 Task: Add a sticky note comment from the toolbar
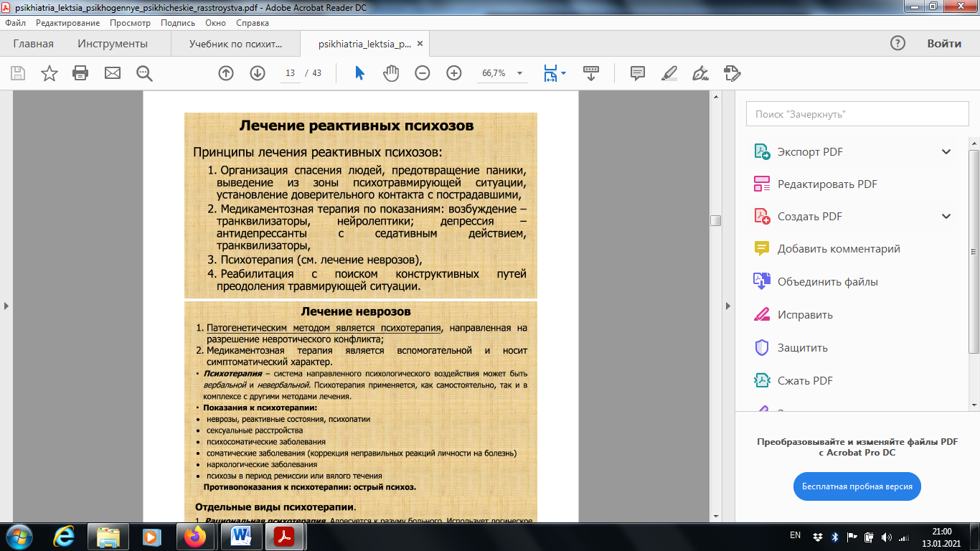638,73
